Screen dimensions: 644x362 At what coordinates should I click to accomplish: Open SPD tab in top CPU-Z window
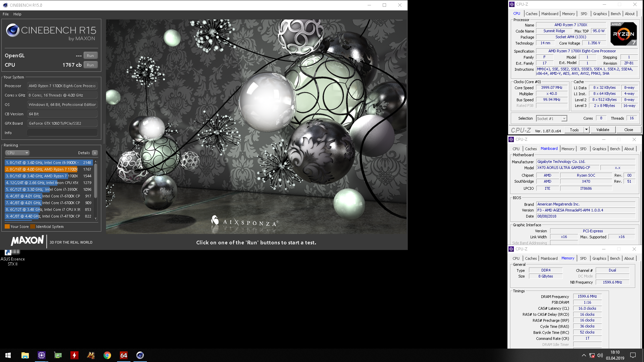point(584,14)
